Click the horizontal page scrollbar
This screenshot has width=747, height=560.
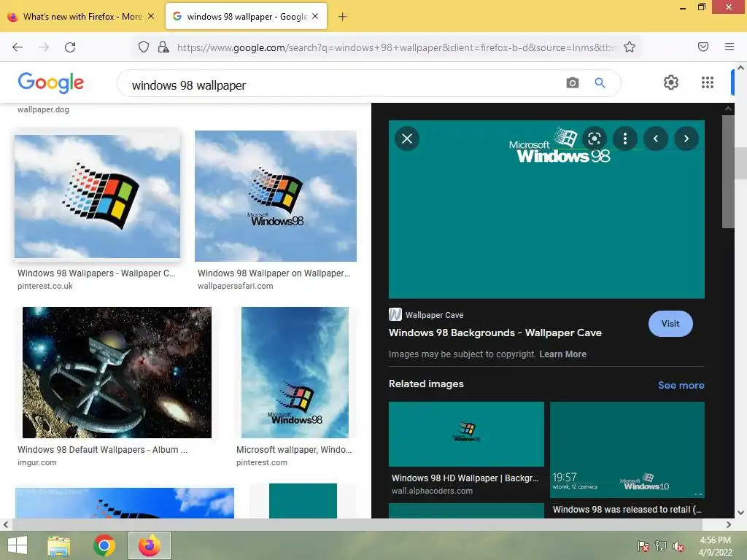point(356,525)
